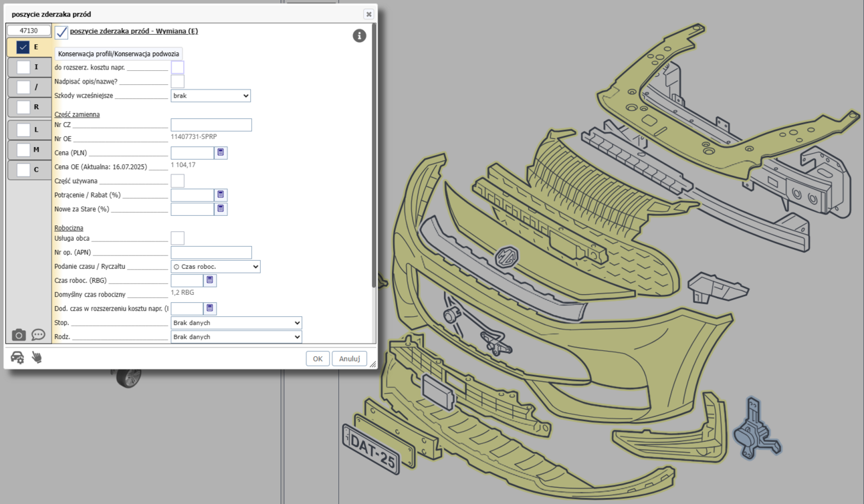Check the Nadpisać opis/nazwę checkbox

pyautogui.click(x=177, y=82)
